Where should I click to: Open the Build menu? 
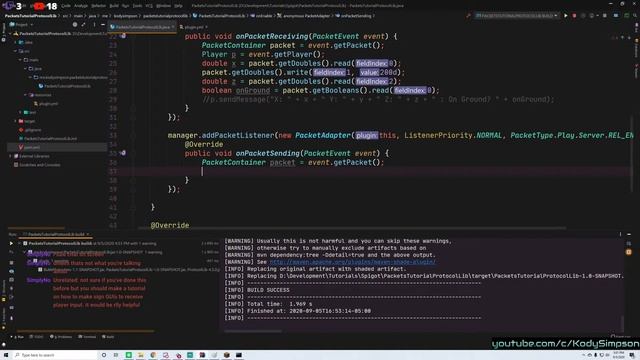coord(114,6)
